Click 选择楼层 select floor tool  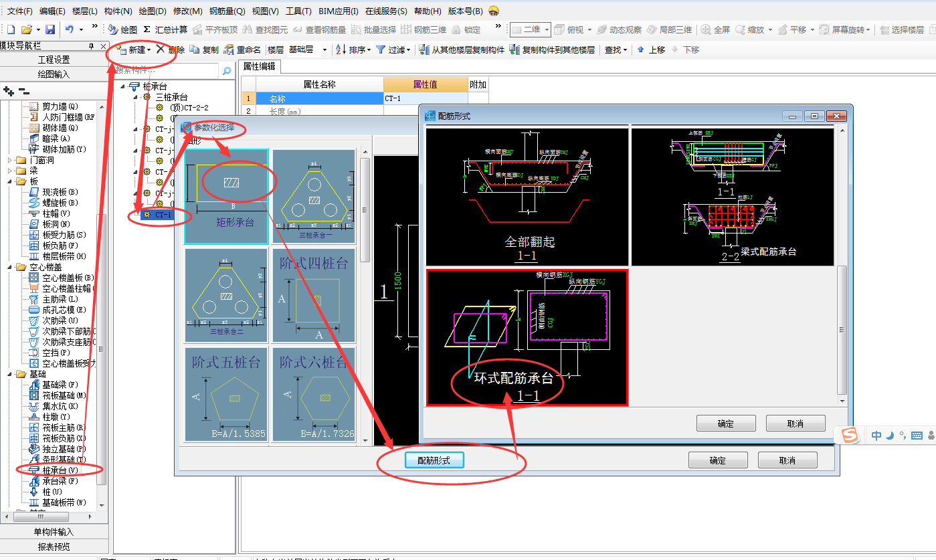903,29
